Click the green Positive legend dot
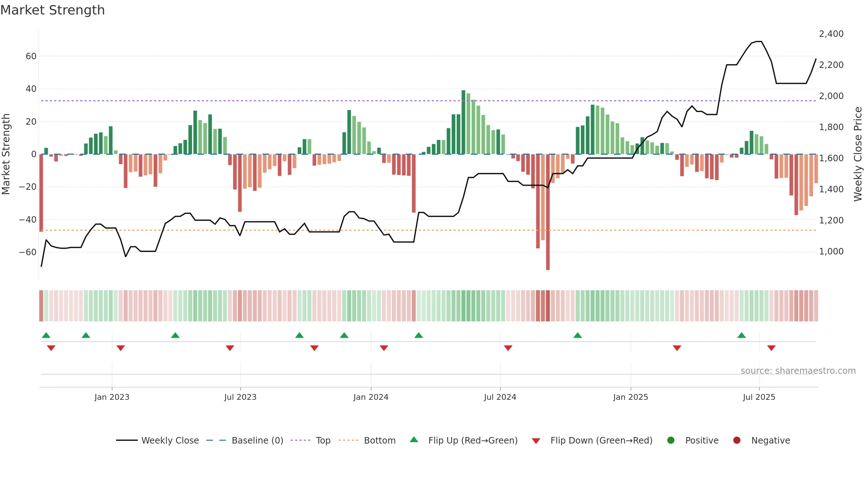 pos(671,440)
